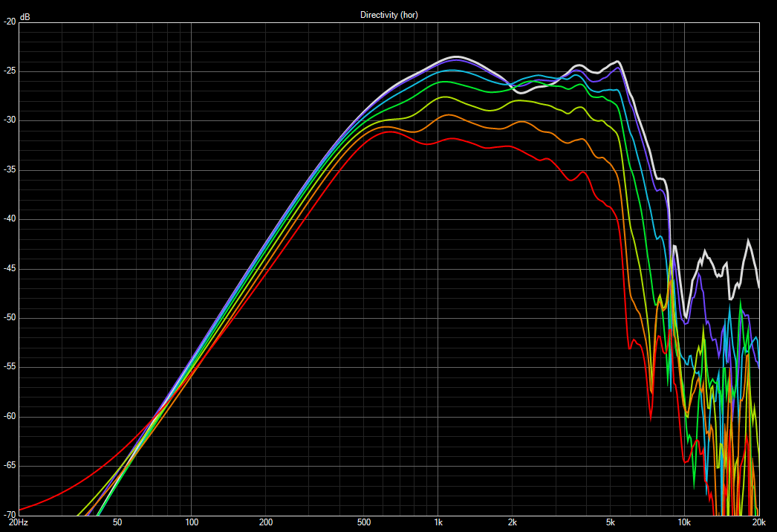777x532 pixels.
Task: Click the '-20' dB axis label
Action: pos(10,22)
